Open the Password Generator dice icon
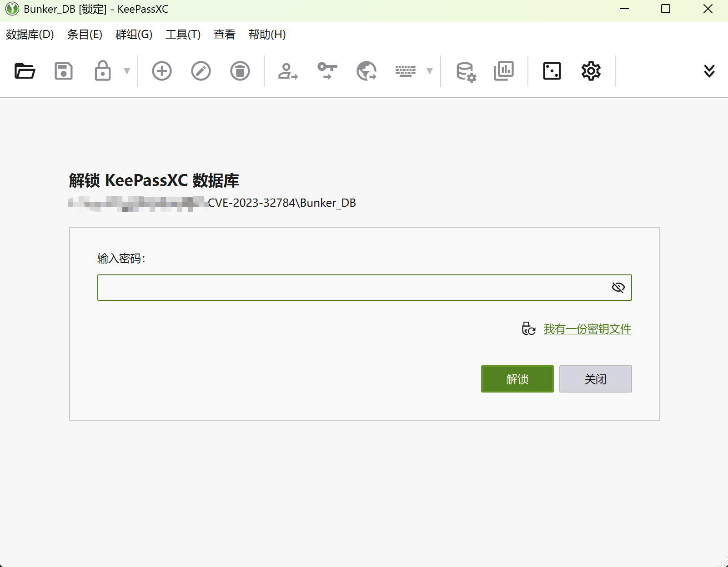Screen dimensions: 728x567 tap(552, 71)
